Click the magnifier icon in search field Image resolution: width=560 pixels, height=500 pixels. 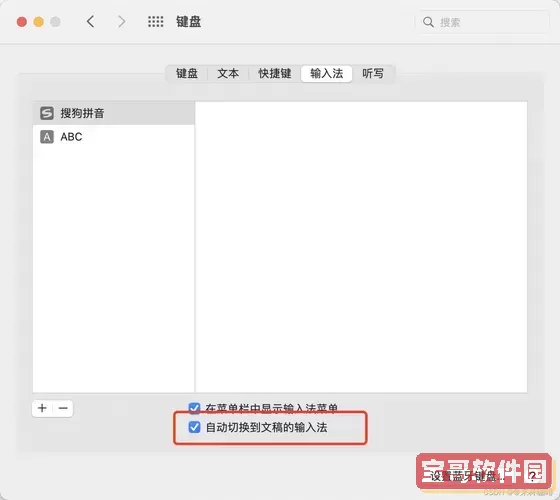(x=428, y=22)
